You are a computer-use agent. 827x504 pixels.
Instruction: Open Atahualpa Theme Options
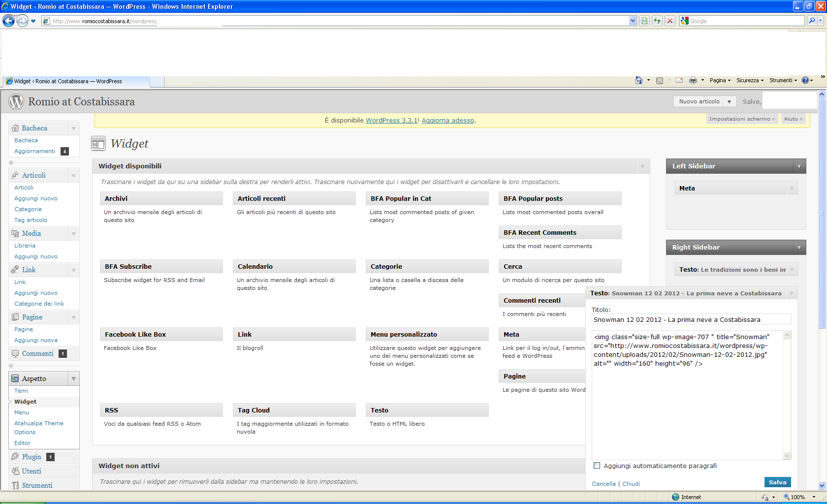pos(39,428)
